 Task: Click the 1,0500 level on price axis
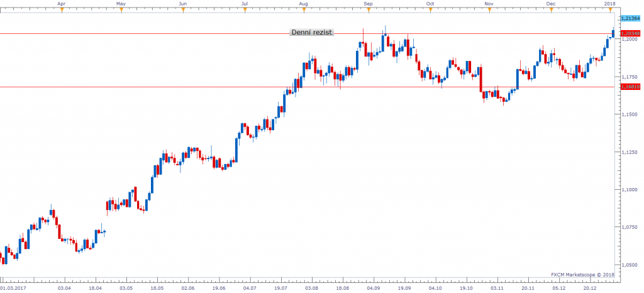[630, 265]
